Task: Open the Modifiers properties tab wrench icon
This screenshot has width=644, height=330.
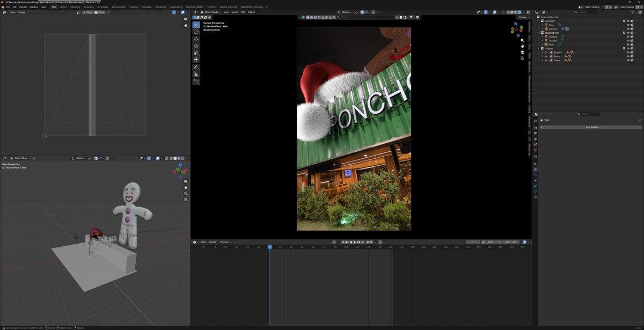Action: (535, 170)
